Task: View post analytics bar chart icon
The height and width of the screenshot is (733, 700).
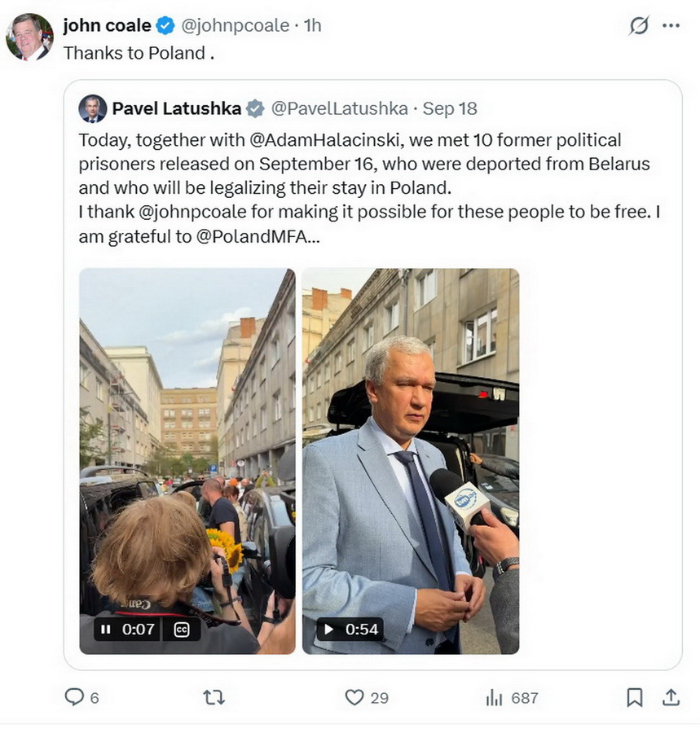Action: [494, 698]
